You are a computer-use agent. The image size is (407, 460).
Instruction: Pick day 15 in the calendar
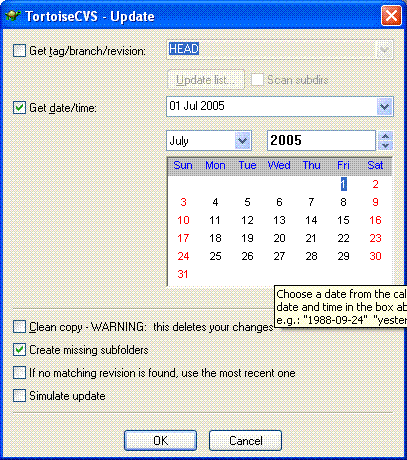pos(343,220)
